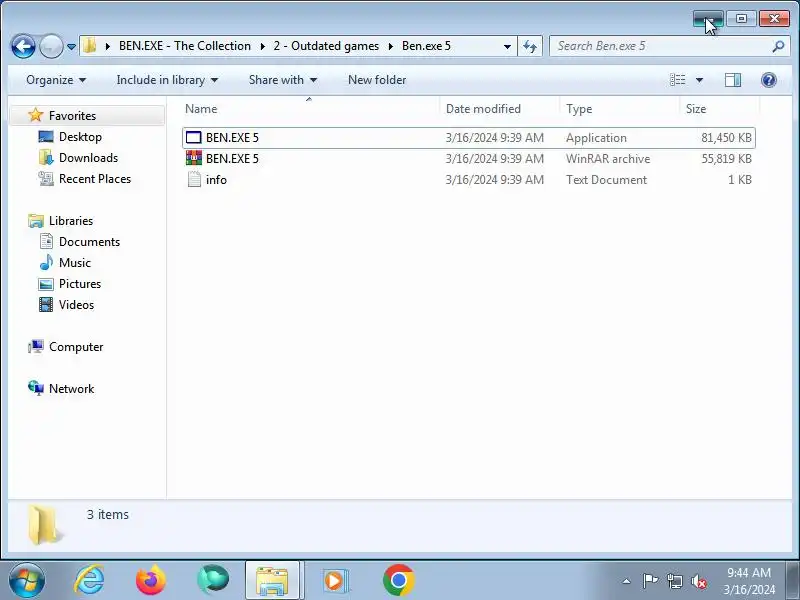Open Include in library menu
The height and width of the screenshot is (600, 800).
click(167, 80)
